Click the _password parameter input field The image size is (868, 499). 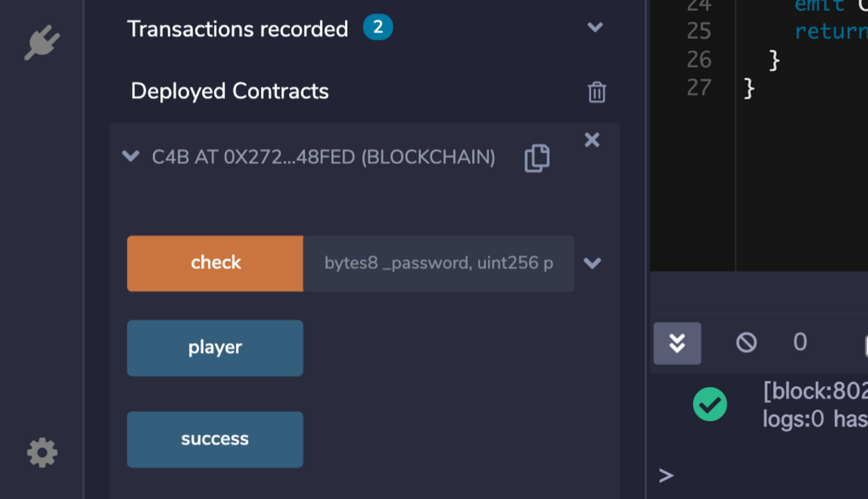point(437,264)
